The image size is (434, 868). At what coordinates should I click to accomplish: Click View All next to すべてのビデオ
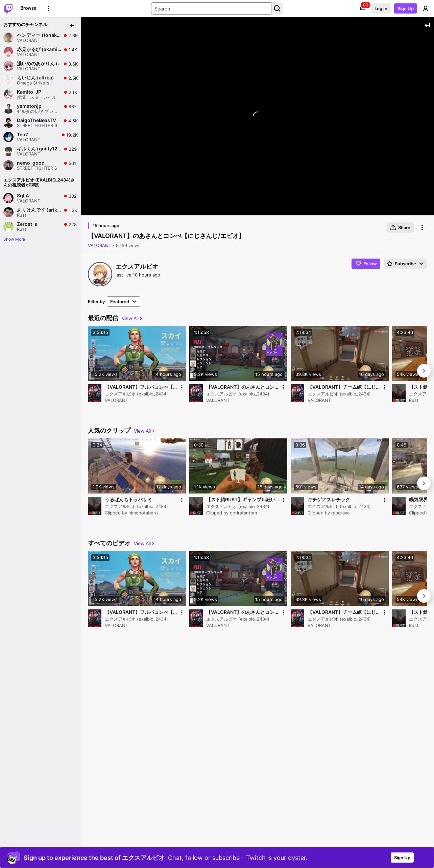coord(144,544)
